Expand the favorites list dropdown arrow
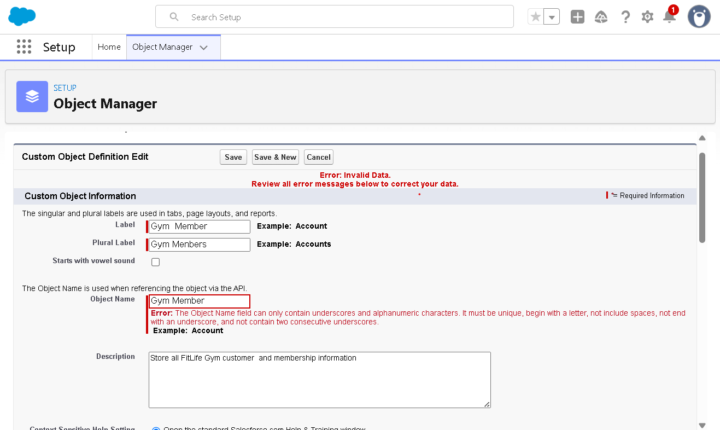Viewport: 720px width, 430px height. pos(551,17)
